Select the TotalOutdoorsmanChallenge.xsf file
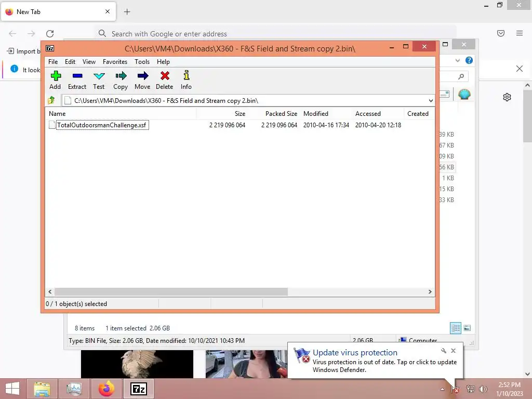This screenshot has width=532, height=399. (102, 125)
